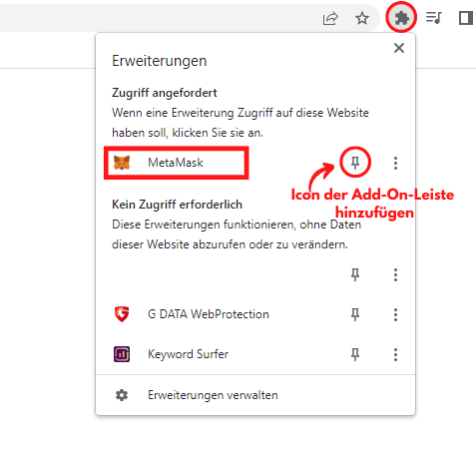Open the Extensions puzzle-piece icon
476x452 pixels.
tap(401, 18)
